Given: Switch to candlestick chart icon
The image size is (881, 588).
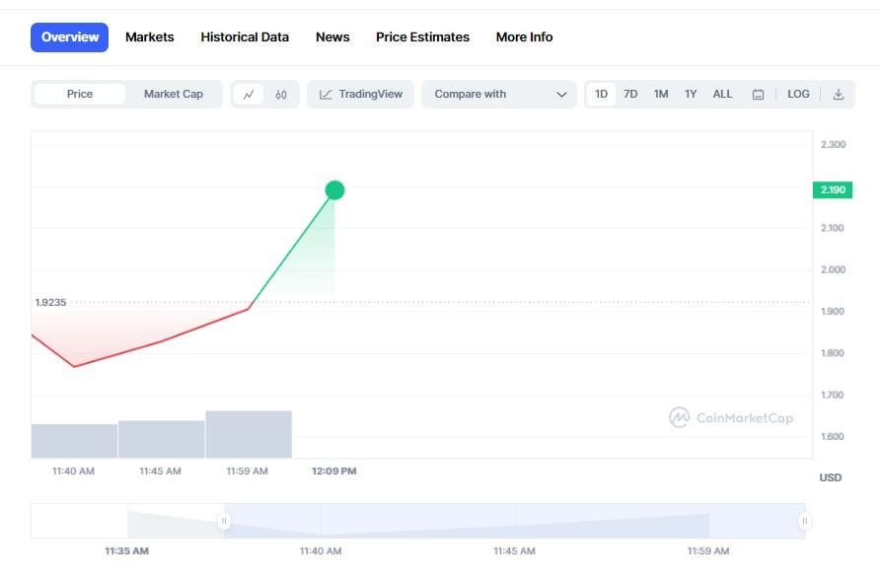Looking at the screenshot, I should point(280,94).
